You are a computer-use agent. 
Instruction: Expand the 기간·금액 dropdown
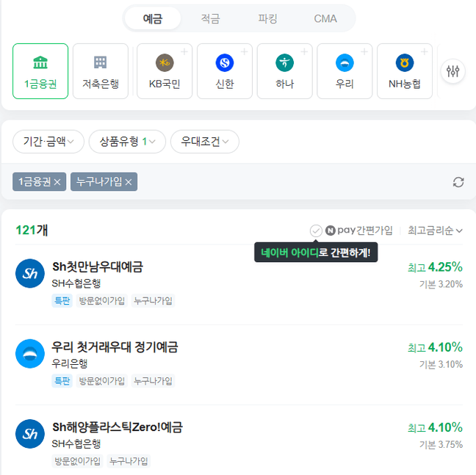click(x=48, y=142)
